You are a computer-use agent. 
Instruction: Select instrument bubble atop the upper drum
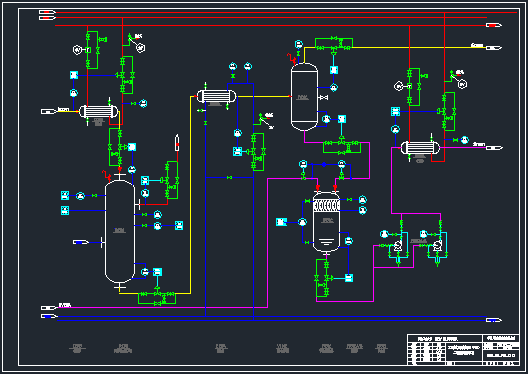pos(299,44)
